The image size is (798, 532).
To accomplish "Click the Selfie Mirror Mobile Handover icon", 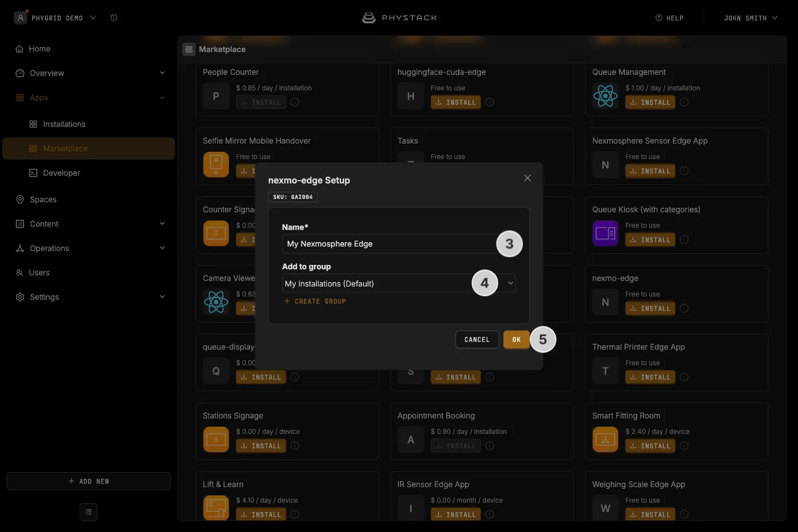I will tap(216, 165).
